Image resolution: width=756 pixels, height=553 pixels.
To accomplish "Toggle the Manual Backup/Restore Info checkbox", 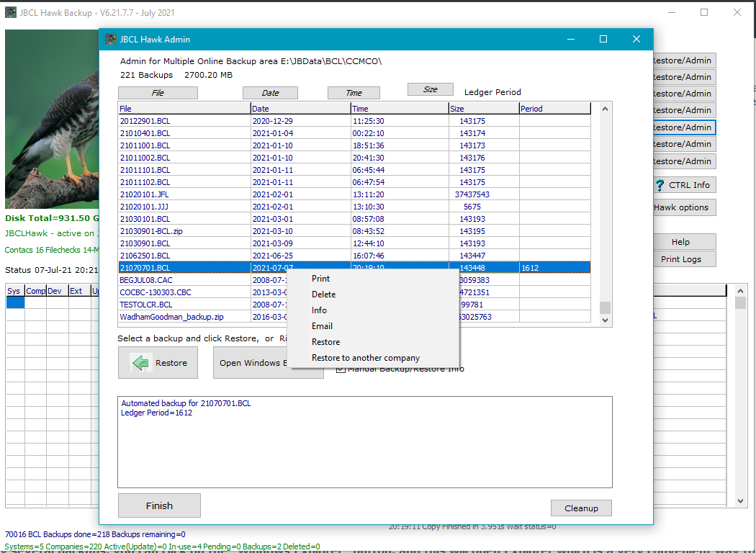I will 341,369.
